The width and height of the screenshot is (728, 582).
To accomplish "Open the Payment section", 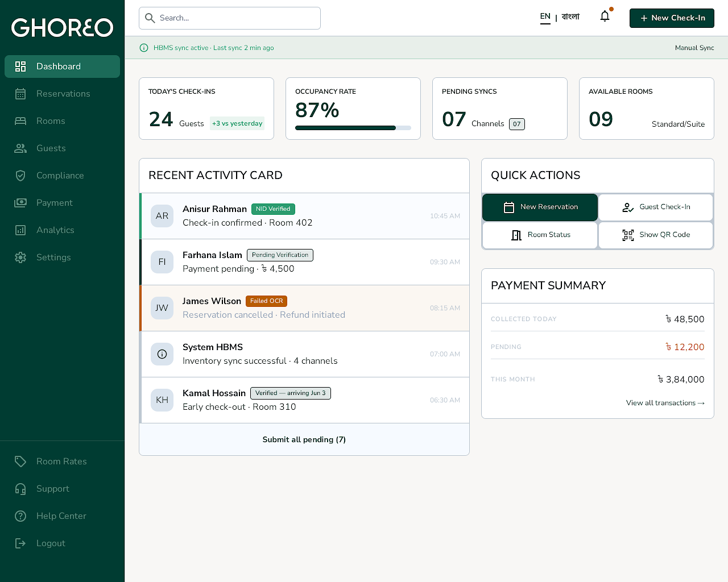I will (63, 203).
